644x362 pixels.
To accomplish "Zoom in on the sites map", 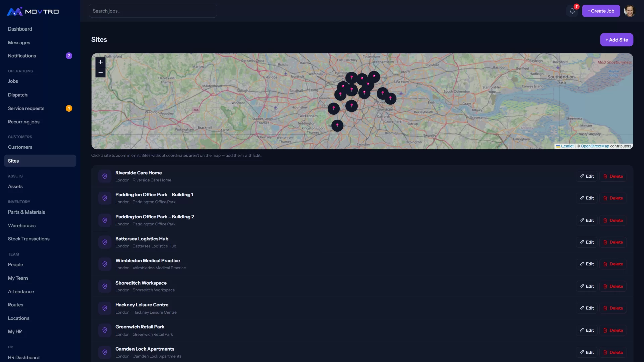I will (100, 62).
